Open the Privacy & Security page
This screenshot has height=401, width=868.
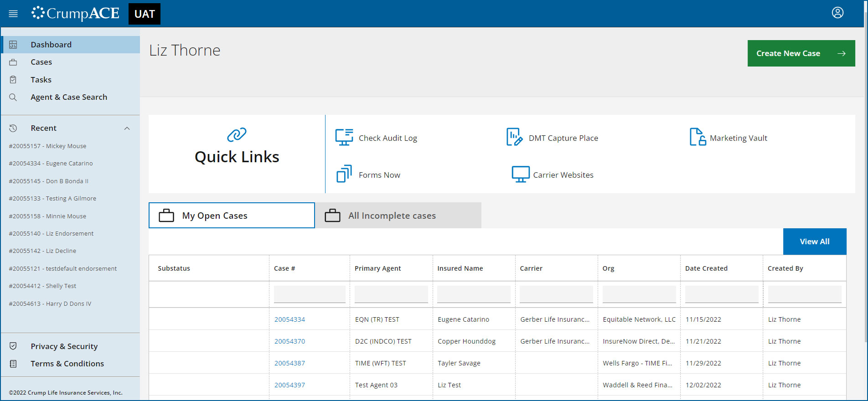tap(64, 346)
